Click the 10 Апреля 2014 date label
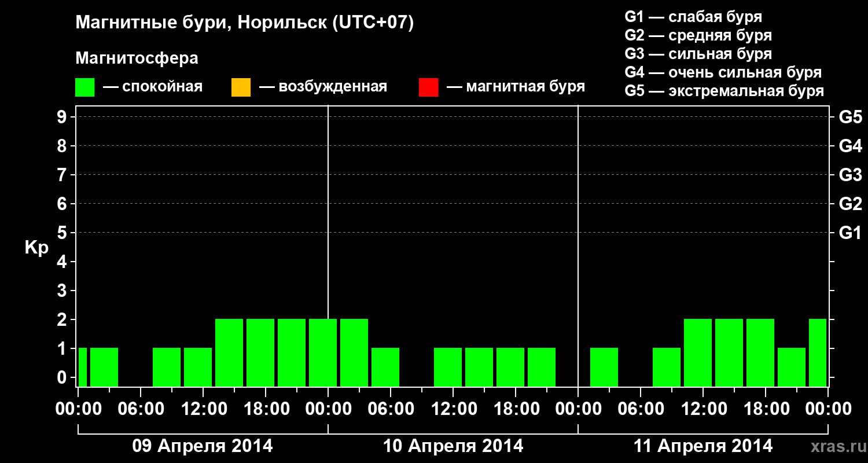The height and width of the screenshot is (463, 868). tap(453, 446)
